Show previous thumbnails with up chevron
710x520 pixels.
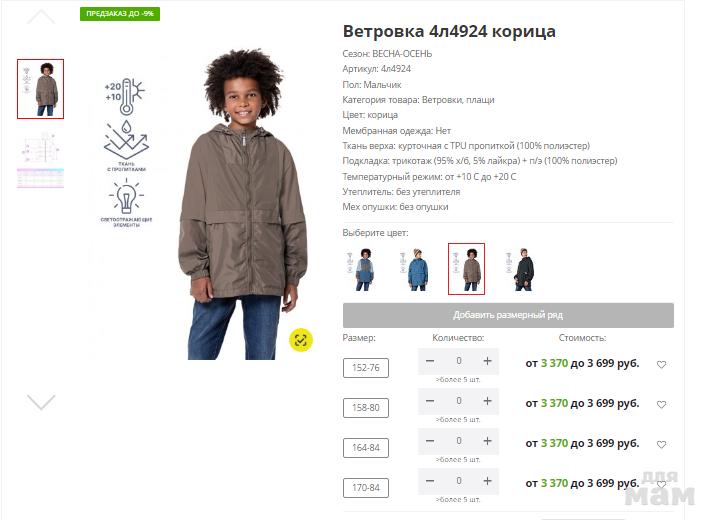[x=41, y=17]
